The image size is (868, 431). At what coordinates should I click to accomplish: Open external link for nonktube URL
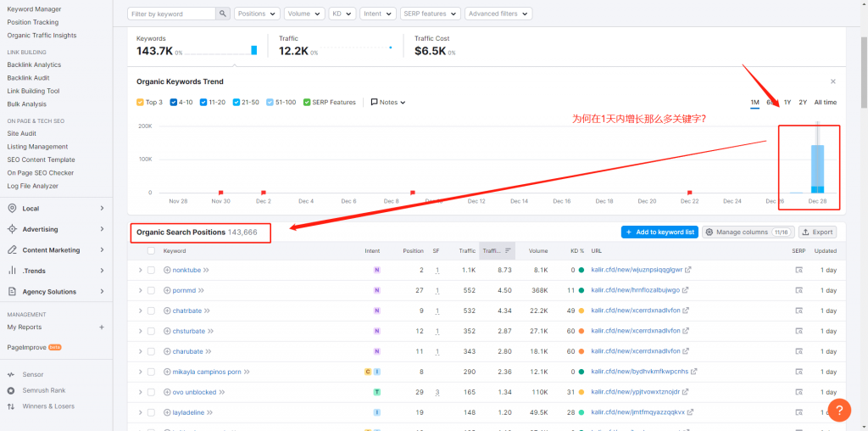pos(688,270)
